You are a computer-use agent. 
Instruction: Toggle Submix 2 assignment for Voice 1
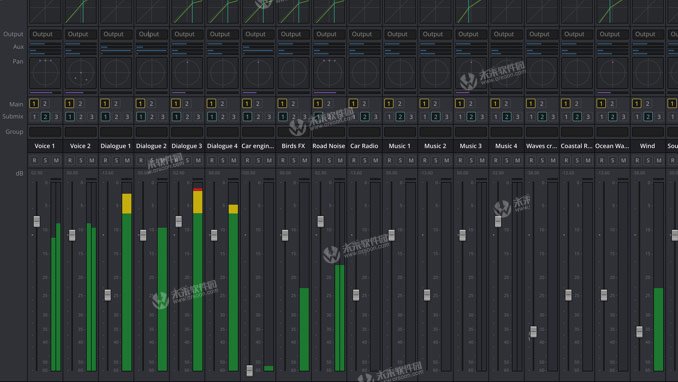(45, 116)
